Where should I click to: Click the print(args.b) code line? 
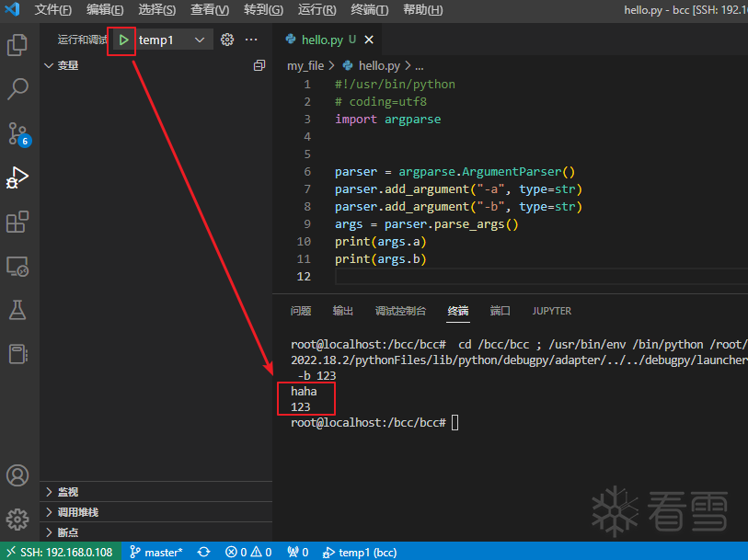380,259
